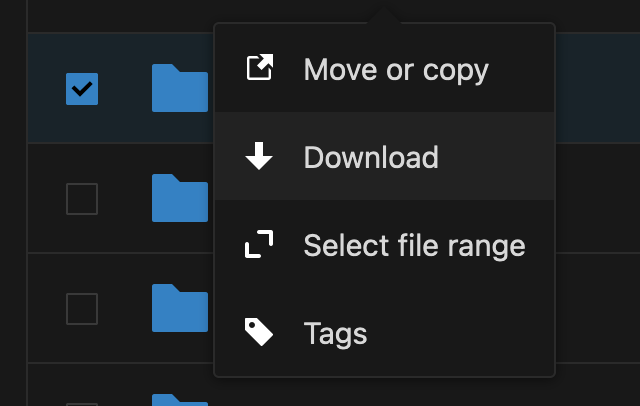
Task: Select the Download menu entry
Action: click(384, 156)
